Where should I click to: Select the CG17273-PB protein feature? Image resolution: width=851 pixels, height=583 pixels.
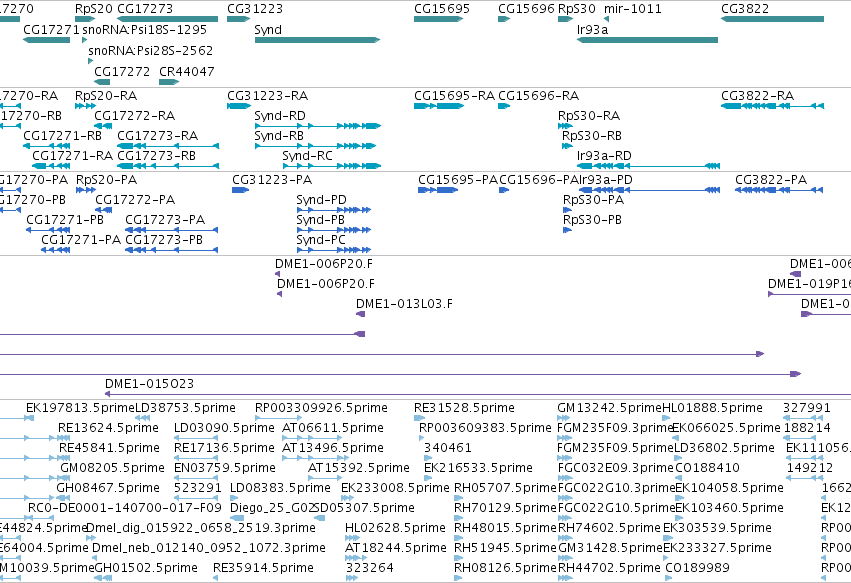coord(172,250)
